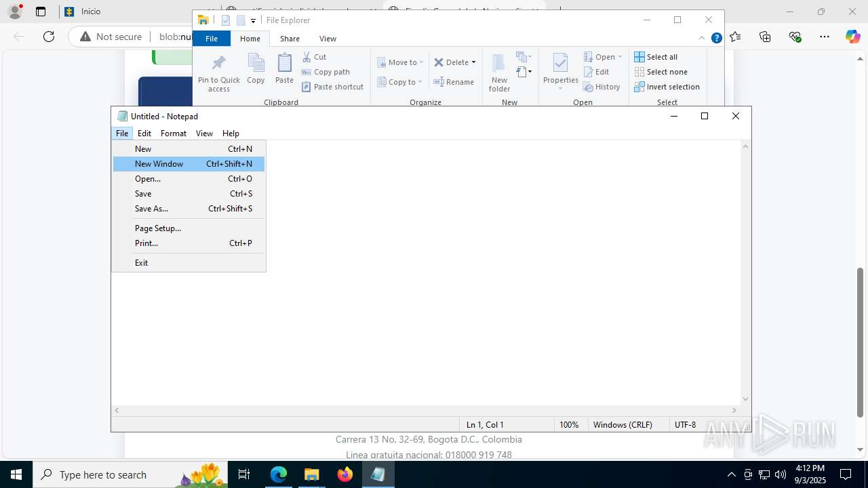Click the Edge profile avatar icon
The width and height of the screenshot is (868, 488).
pyautogui.click(x=15, y=12)
